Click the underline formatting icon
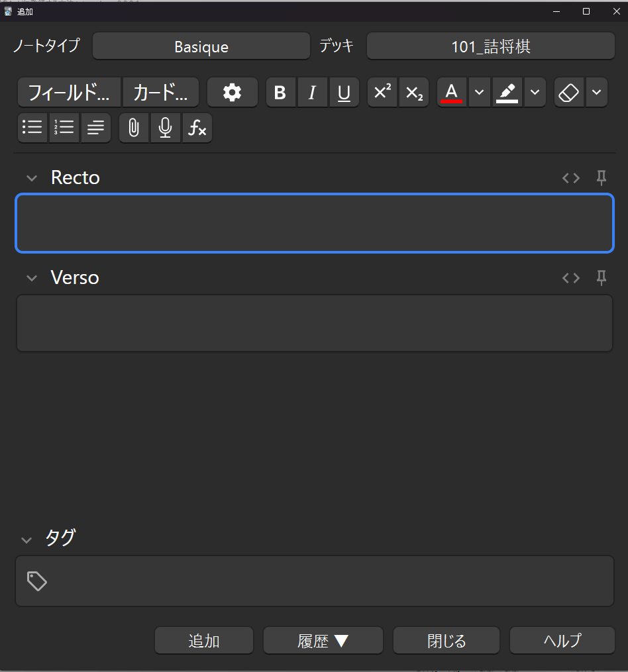The height and width of the screenshot is (672, 628). (344, 93)
